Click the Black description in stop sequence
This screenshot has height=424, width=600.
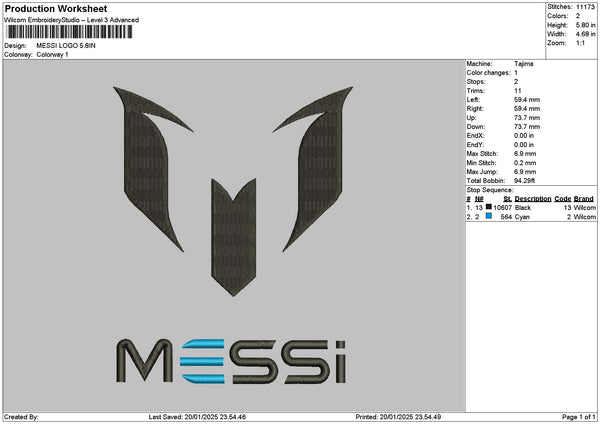tap(523, 208)
